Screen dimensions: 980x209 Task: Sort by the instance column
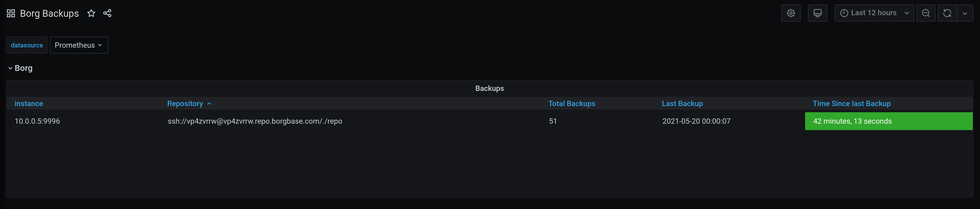(28, 103)
